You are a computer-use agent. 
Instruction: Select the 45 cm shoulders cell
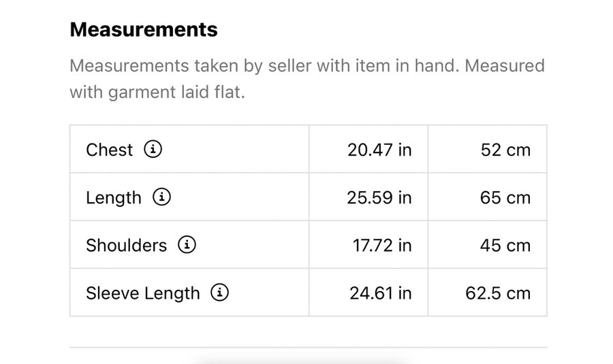[505, 246]
